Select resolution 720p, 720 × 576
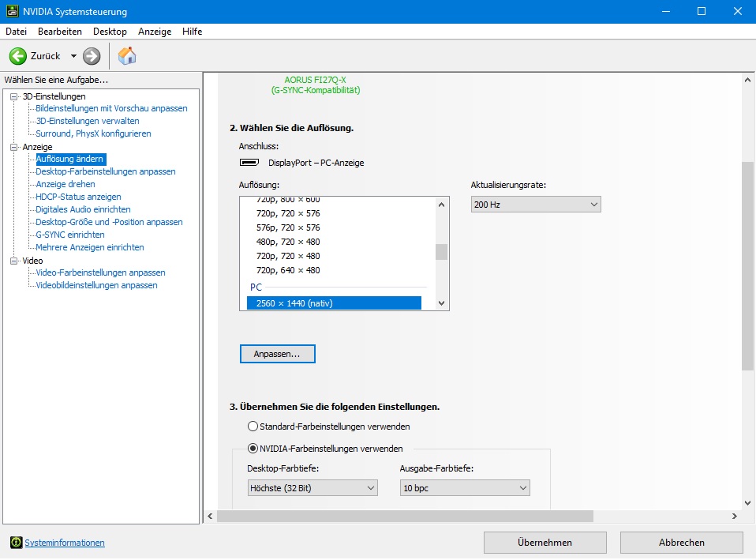The image size is (756, 560). [x=288, y=213]
